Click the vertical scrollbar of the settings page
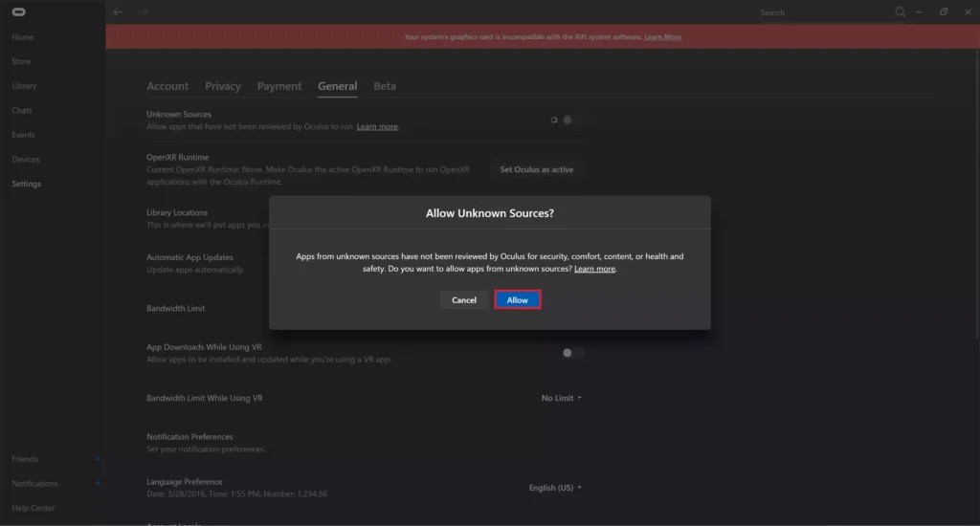The height and width of the screenshot is (526, 980). pos(977,193)
